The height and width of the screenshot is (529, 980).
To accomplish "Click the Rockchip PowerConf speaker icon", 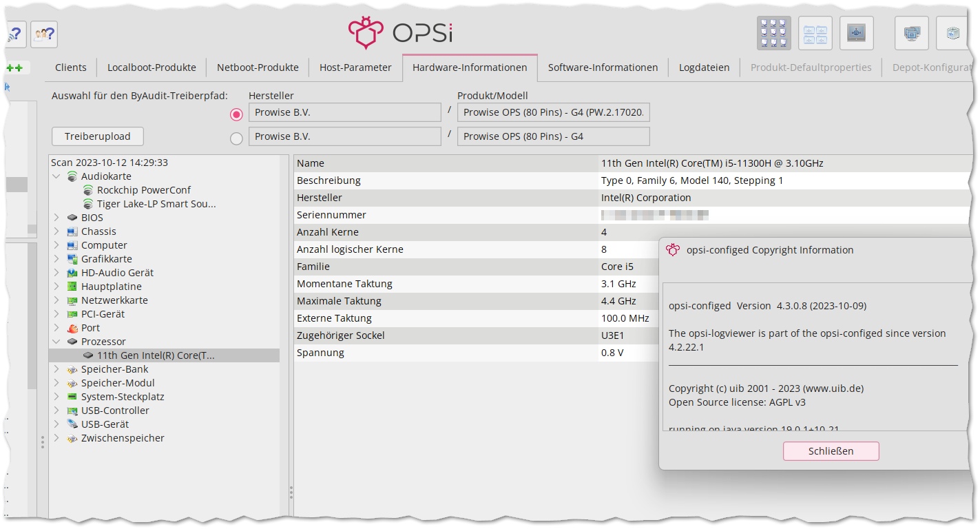I will point(88,190).
